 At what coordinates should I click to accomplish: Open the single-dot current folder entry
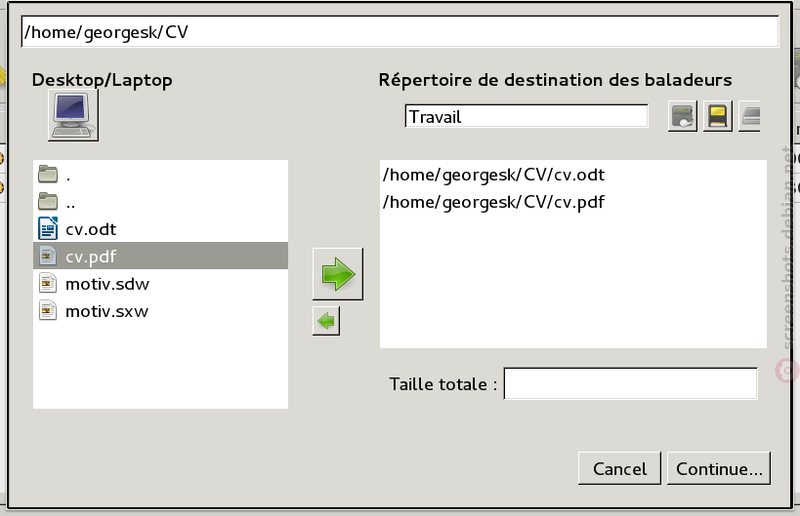click(160, 175)
